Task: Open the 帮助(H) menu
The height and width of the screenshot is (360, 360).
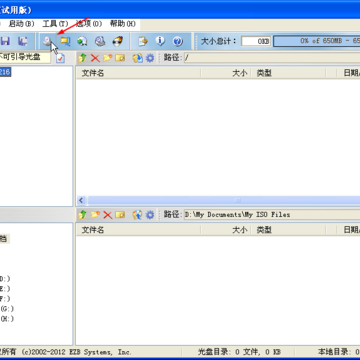Action: [x=123, y=24]
